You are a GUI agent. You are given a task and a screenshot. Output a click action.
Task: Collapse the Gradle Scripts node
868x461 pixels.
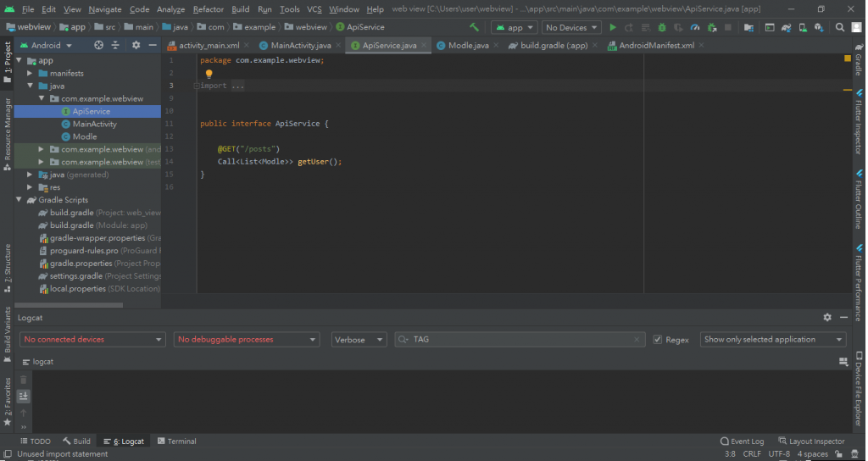point(19,200)
